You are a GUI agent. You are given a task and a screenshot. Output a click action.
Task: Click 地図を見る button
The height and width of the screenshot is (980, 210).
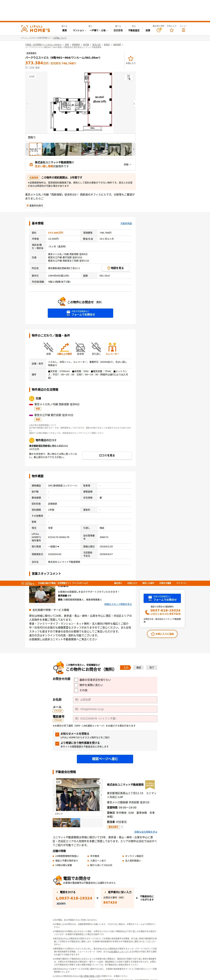coord(115,268)
